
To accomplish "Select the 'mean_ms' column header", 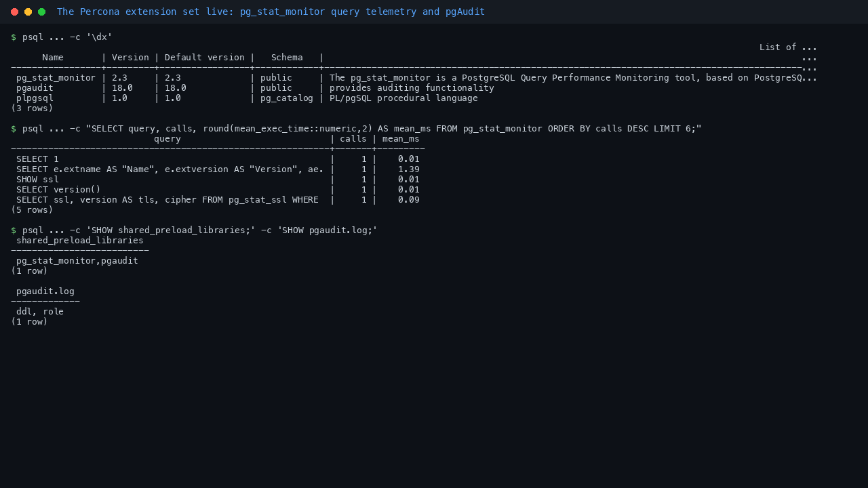I will coord(401,139).
